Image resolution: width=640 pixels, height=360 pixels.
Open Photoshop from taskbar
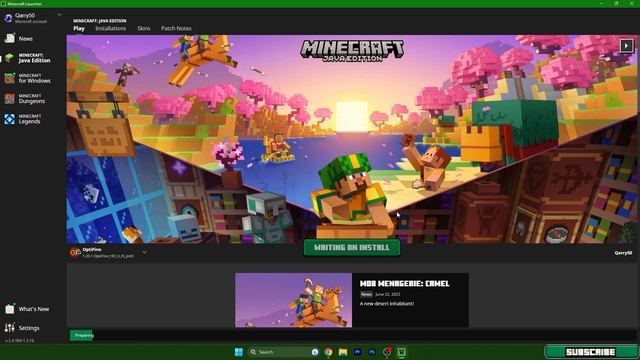[372, 352]
